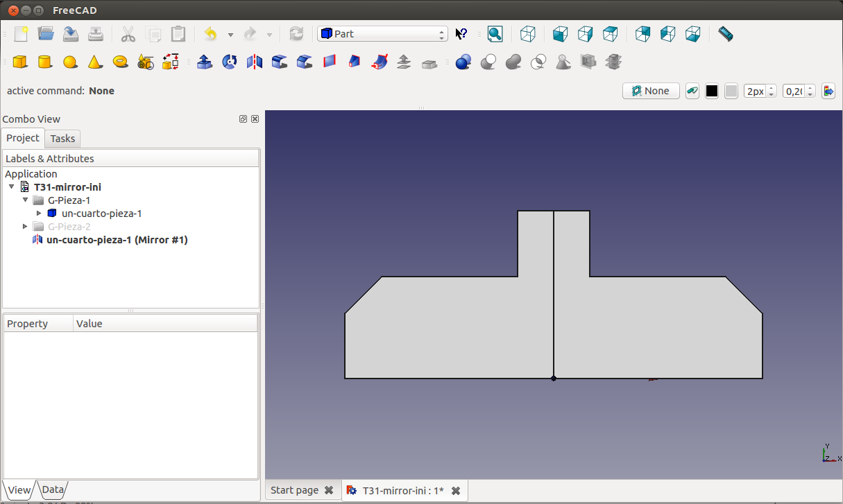Select the Extrude tool icon
This screenshot has height=504, width=843.
tap(205, 62)
